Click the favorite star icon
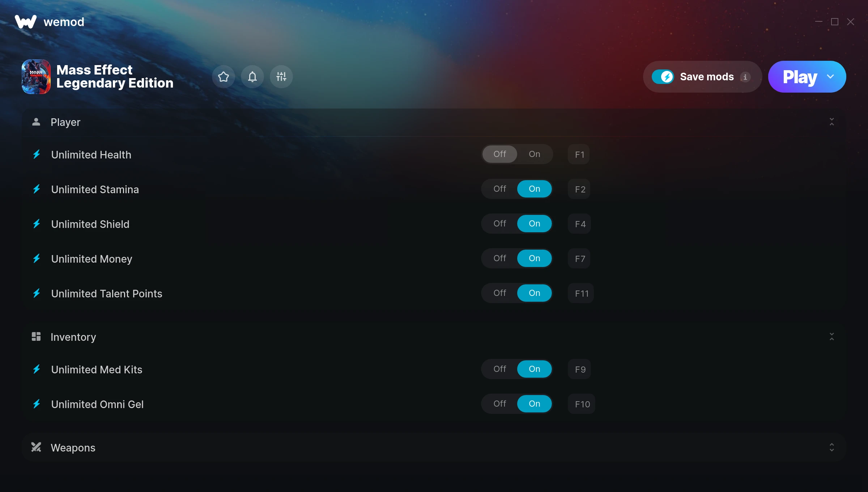Screen dimensions: 868x492 [x=224, y=77]
